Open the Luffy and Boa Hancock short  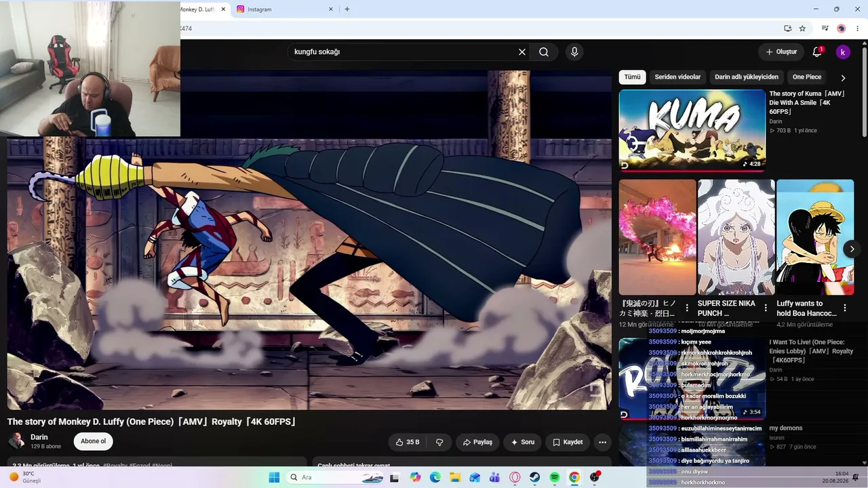click(815, 237)
